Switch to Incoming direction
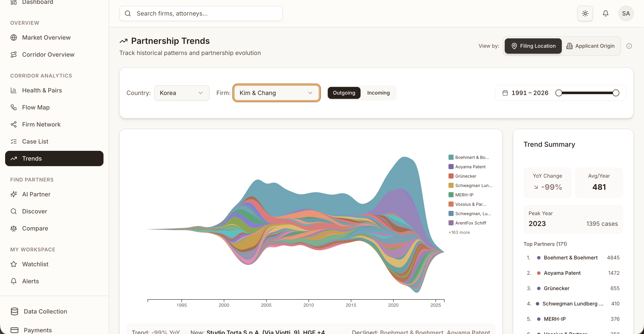 click(378, 93)
